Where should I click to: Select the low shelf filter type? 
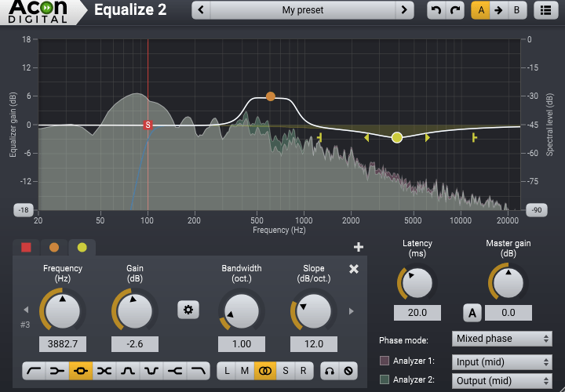coord(57,371)
